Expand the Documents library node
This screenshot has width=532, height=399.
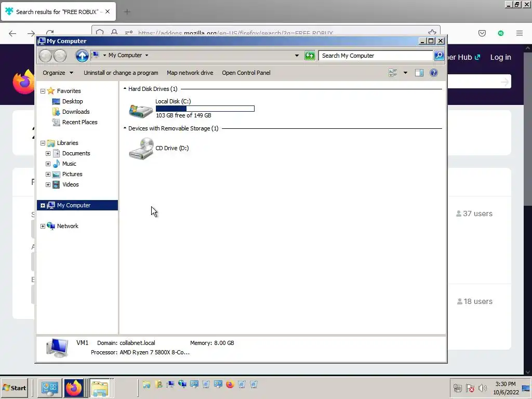(x=48, y=153)
